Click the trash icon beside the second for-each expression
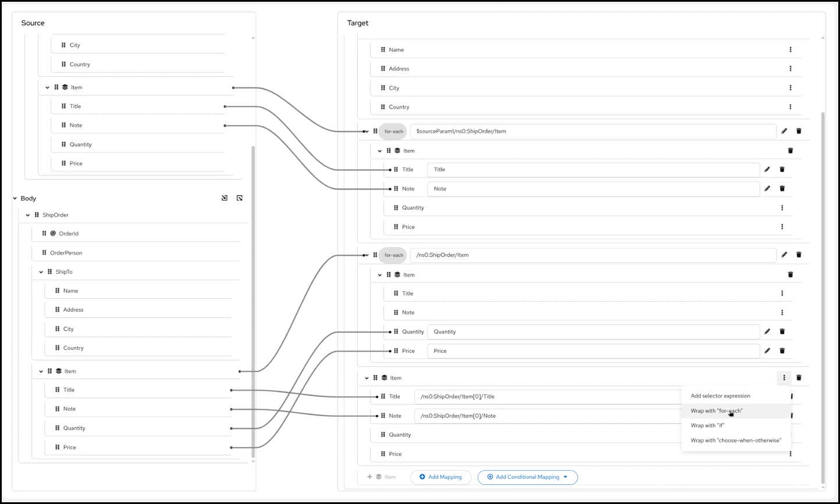The width and height of the screenshot is (840, 504). pyautogui.click(x=798, y=255)
